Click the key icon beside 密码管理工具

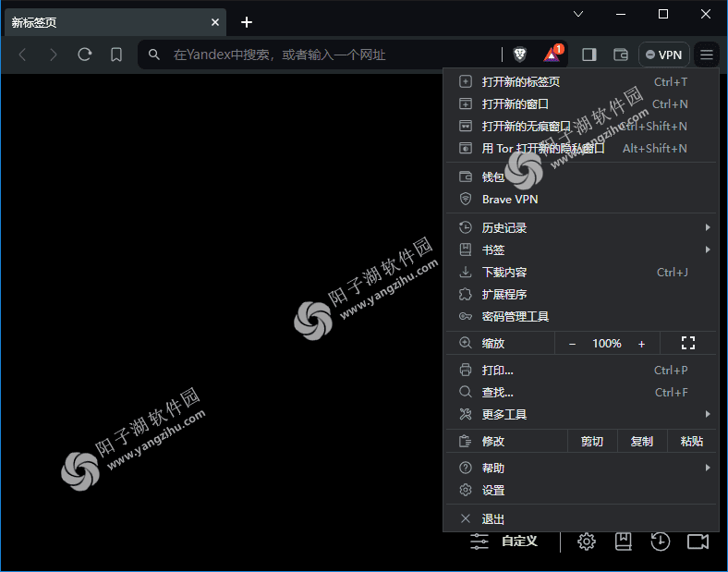point(466,317)
